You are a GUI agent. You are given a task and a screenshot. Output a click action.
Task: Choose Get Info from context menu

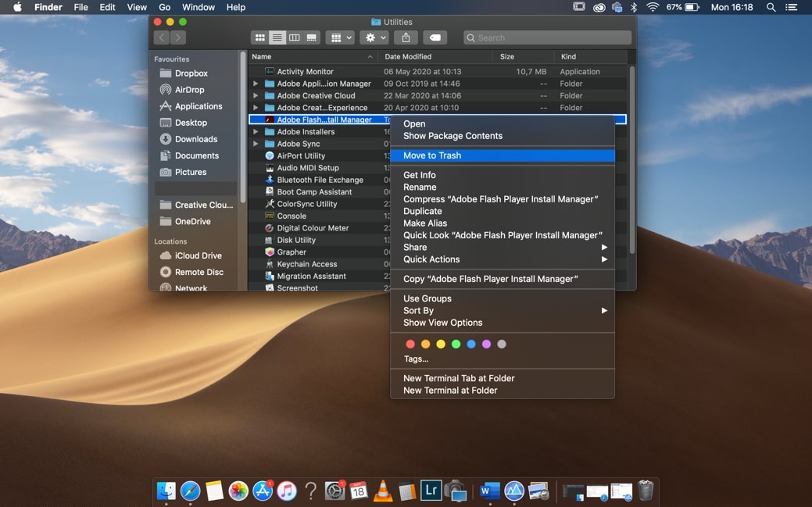tap(503, 175)
